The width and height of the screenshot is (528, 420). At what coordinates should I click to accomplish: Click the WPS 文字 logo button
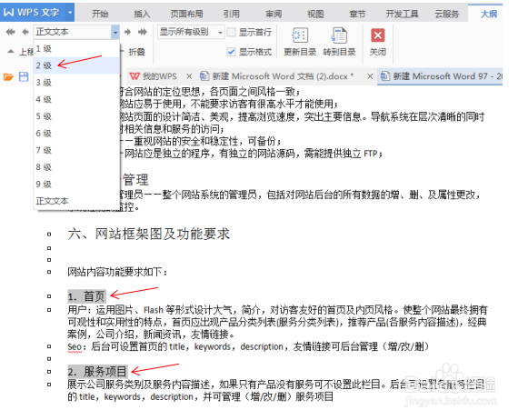(x=33, y=13)
